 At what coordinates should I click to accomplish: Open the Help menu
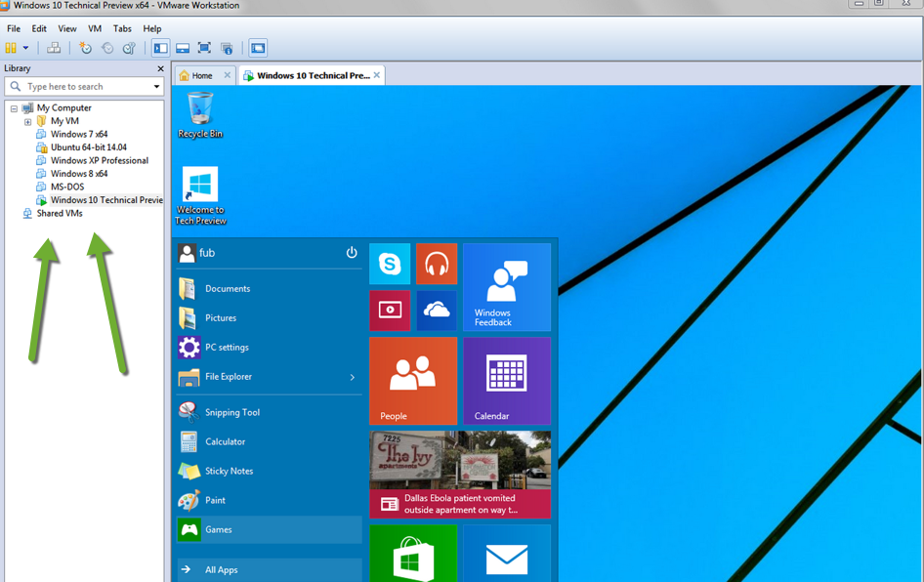point(152,28)
